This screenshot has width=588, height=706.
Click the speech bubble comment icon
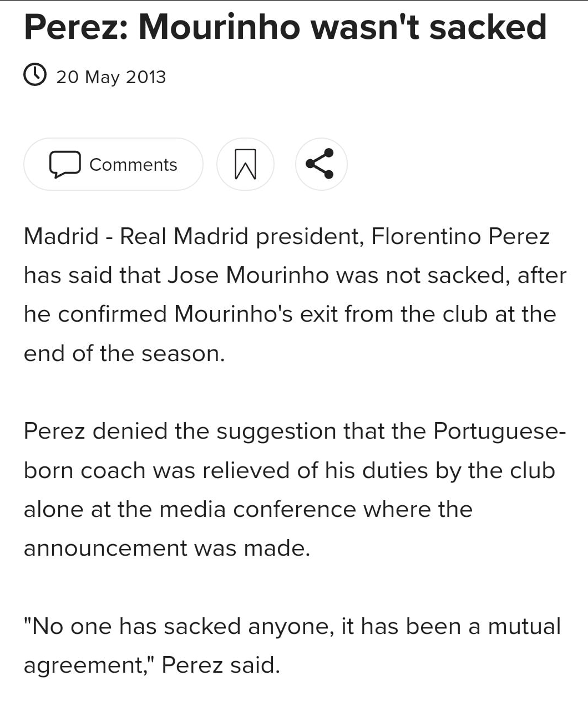click(65, 164)
